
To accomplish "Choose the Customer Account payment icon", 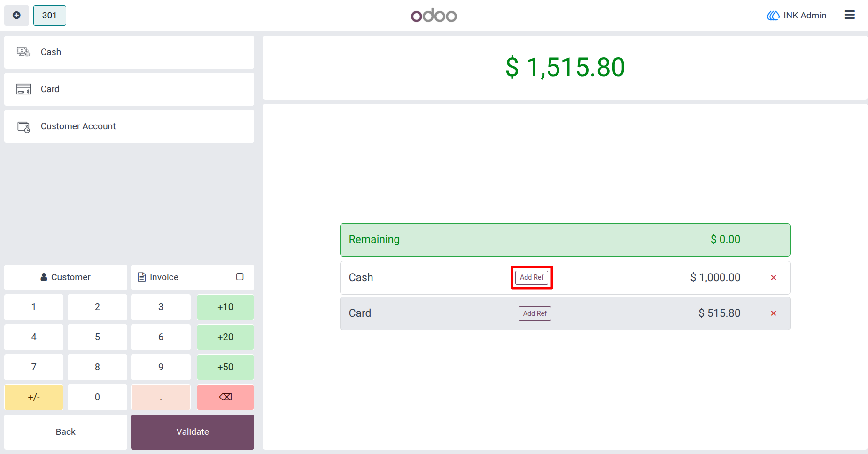I will [x=23, y=126].
